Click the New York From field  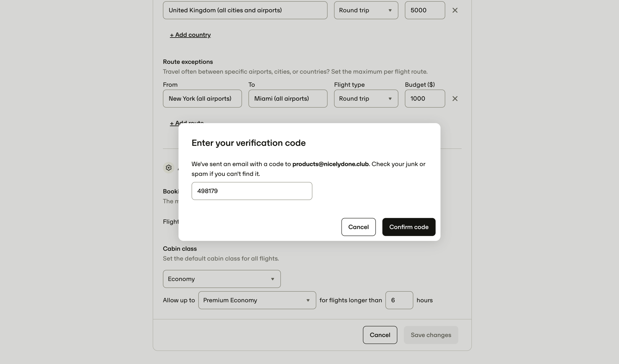pyautogui.click(x=202, y=99)
